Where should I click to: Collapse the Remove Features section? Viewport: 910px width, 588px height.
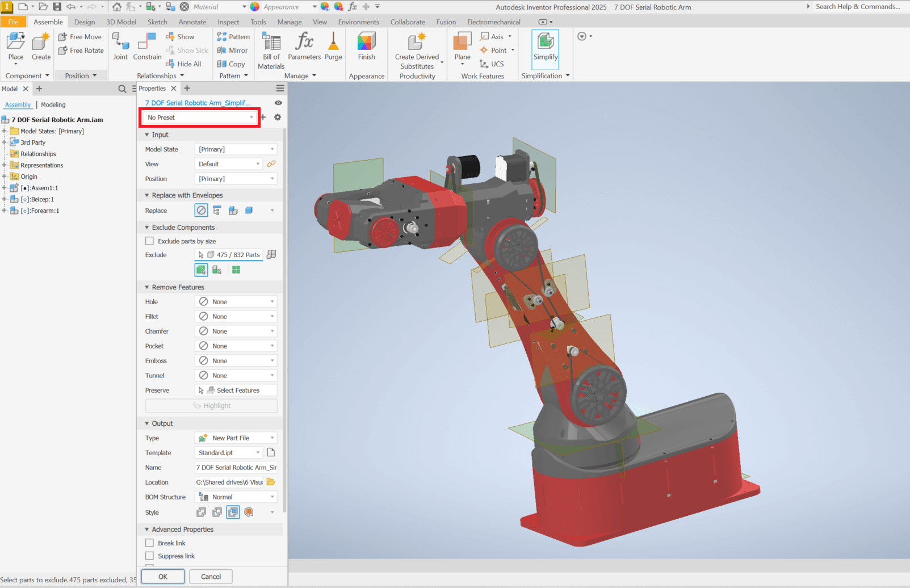coord(147,287)
